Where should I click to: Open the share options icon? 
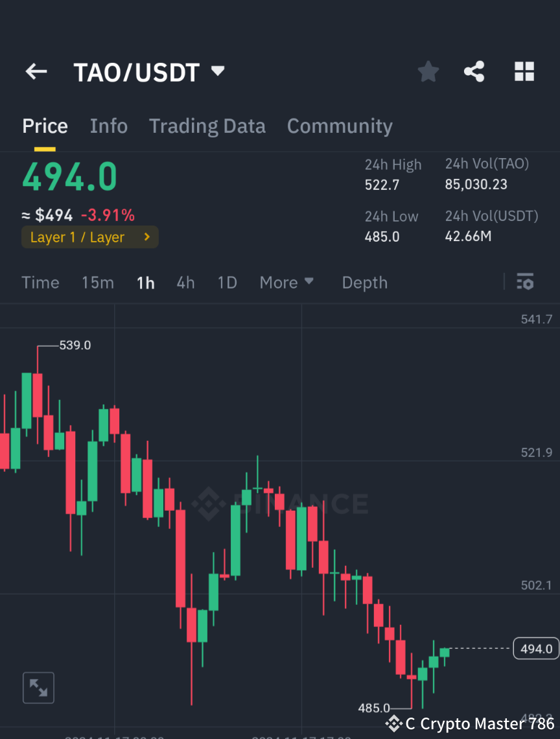(x=474, y=71)
